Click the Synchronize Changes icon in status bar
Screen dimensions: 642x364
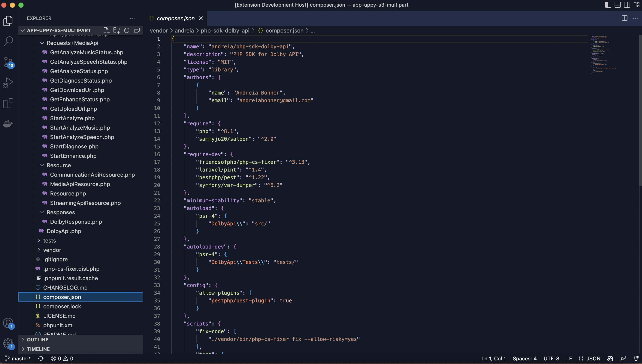[40, 358]
